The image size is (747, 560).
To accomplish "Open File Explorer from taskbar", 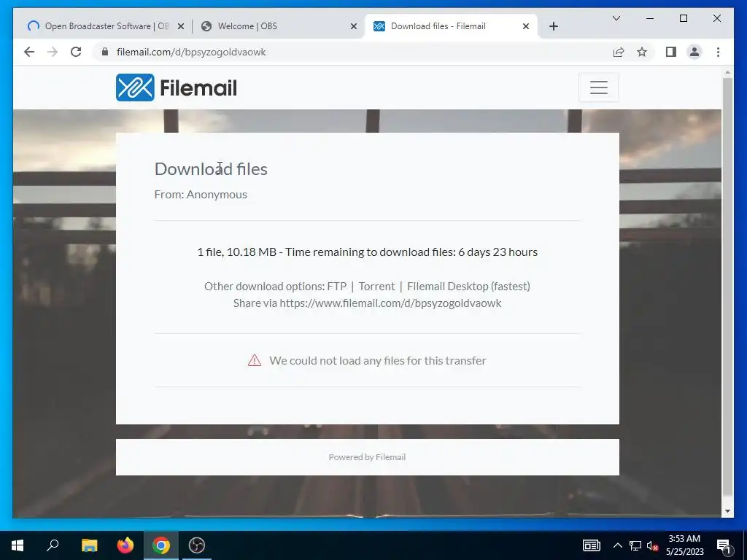I will (89, 545).
